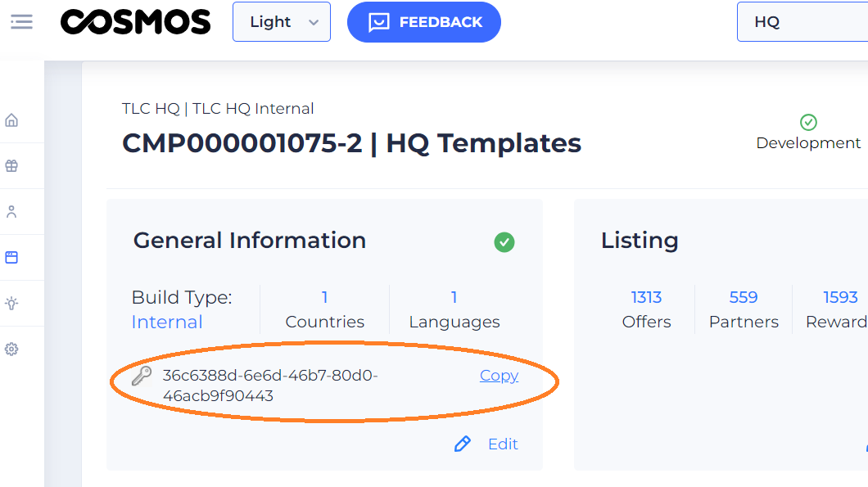
Task: Open the settings gear in sidebar
Action: (11, 349)
